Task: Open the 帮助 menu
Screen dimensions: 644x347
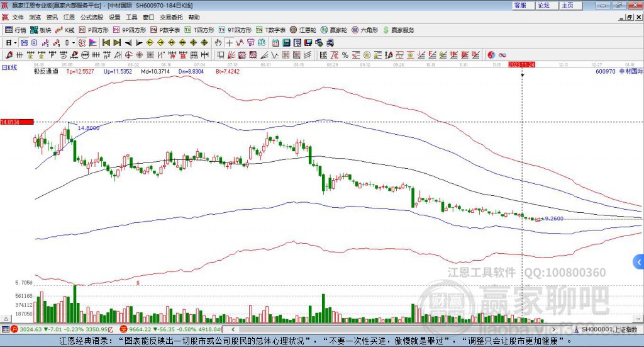Action: tap(194, 17)
